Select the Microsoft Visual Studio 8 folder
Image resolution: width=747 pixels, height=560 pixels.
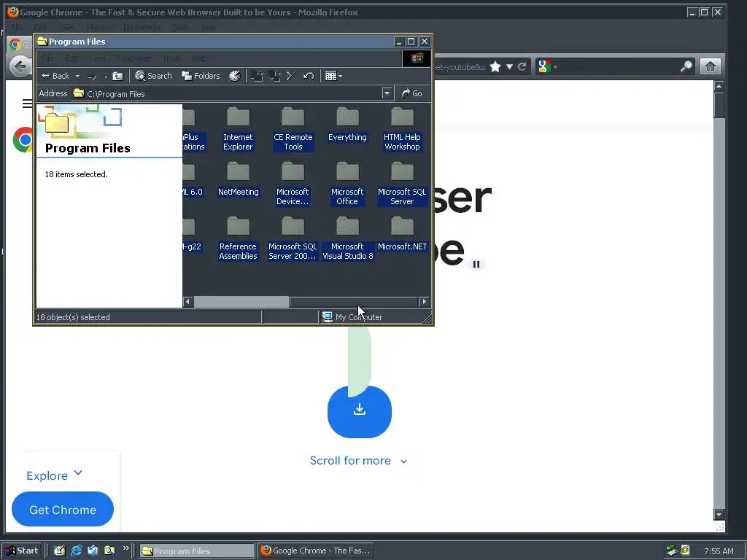point(348,238)
